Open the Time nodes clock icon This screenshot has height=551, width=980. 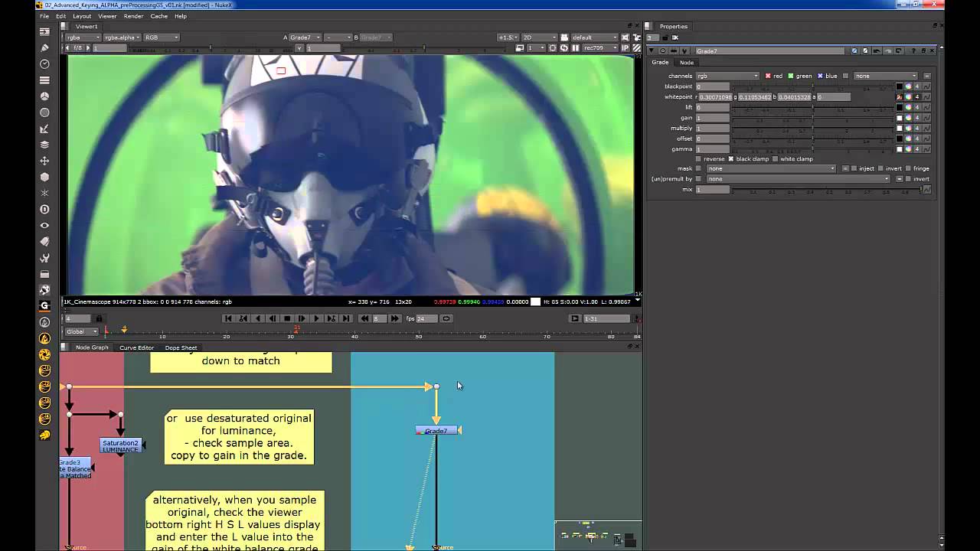[44, 64]
